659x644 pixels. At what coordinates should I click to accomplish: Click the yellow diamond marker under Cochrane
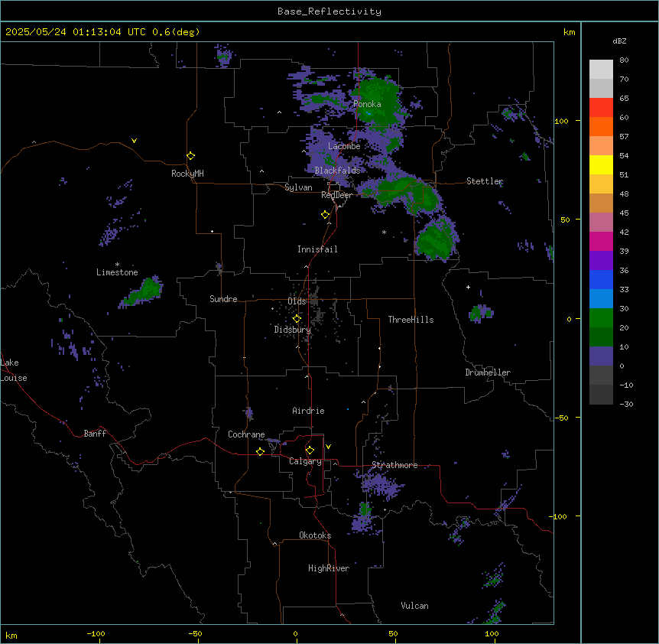click(x=261, y=451)
